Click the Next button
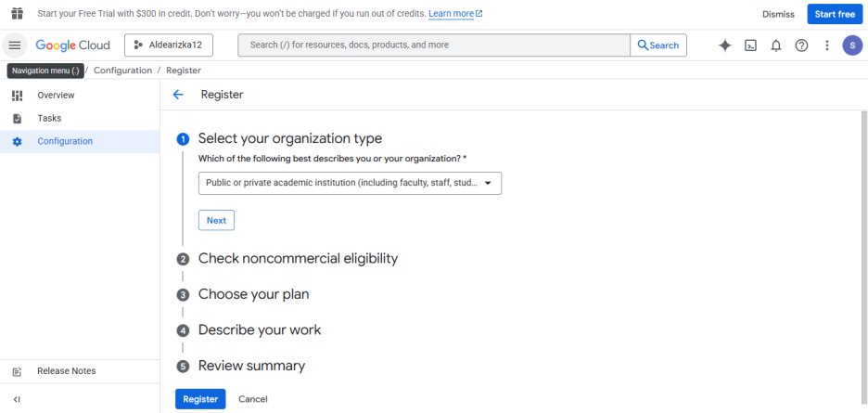Screen dimensions: 868x413 (216, 220)
